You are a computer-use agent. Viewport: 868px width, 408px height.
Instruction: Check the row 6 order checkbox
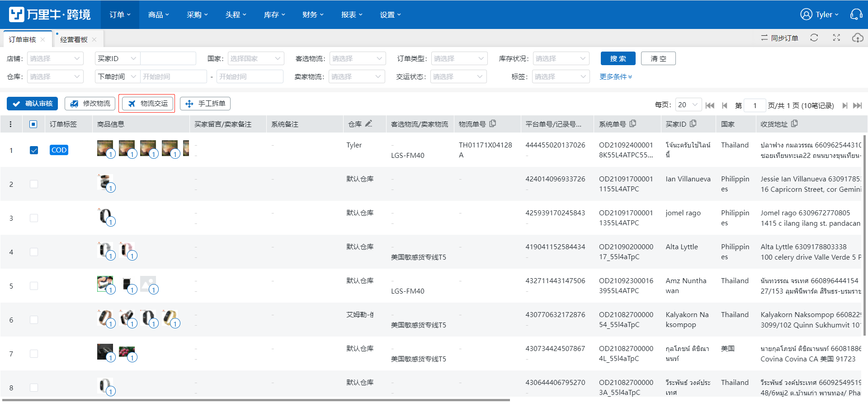tap(34, 320)
